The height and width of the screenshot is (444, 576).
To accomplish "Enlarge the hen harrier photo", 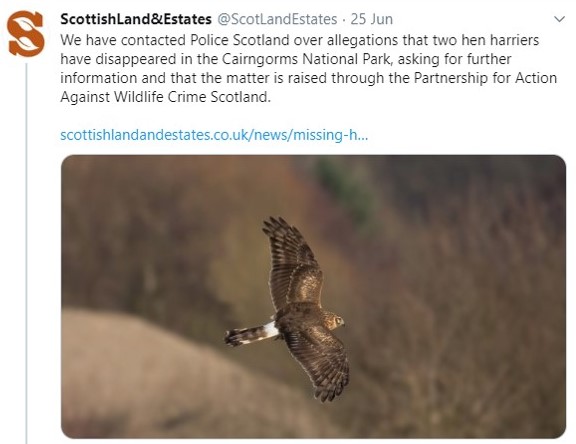I will click(313, 297).
